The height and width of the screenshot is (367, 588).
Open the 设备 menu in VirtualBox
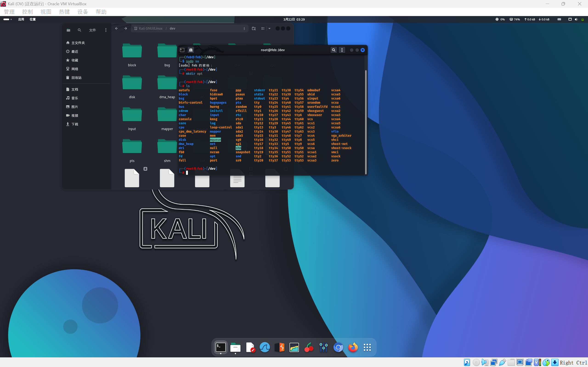(82, 12)
